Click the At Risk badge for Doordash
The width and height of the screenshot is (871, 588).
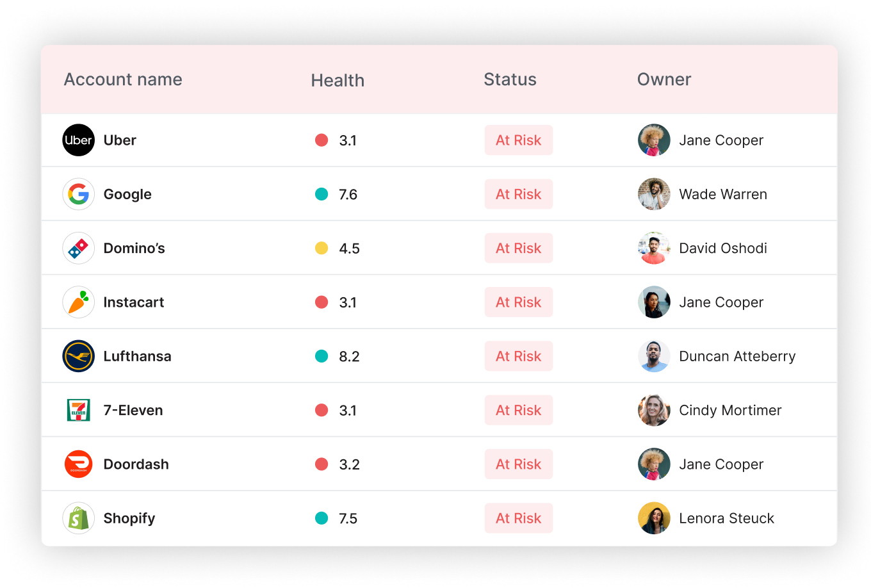tap(519, 464)
